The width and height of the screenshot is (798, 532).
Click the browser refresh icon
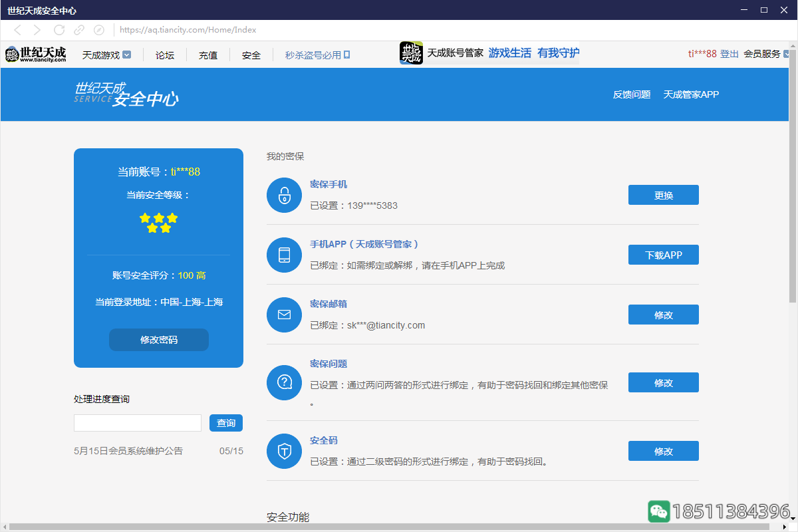pos(59,30)
